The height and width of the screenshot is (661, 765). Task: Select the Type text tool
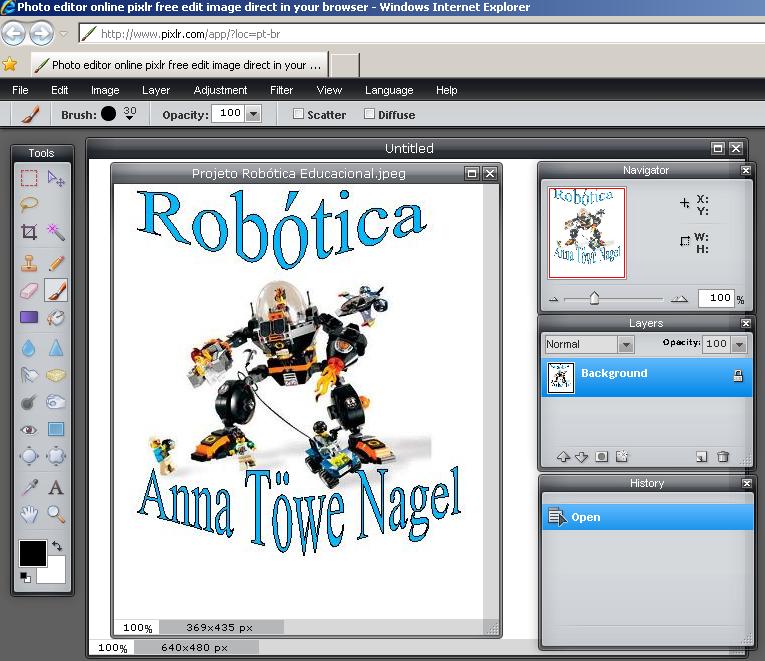(56, 487)
